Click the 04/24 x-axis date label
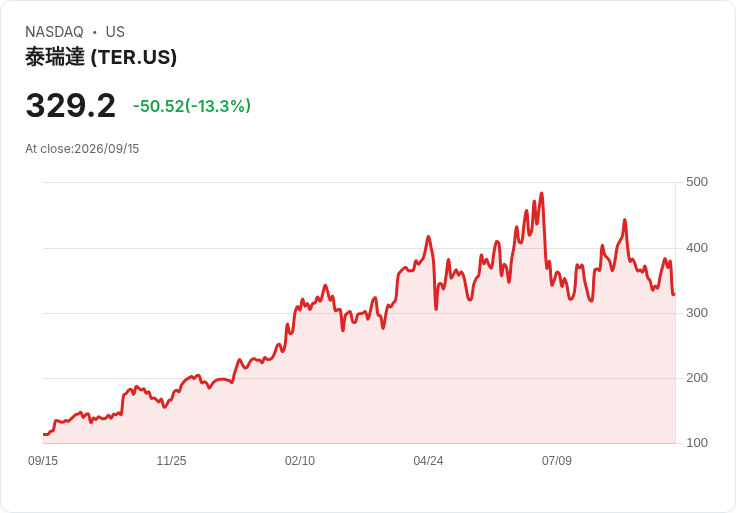 point(428,461)
